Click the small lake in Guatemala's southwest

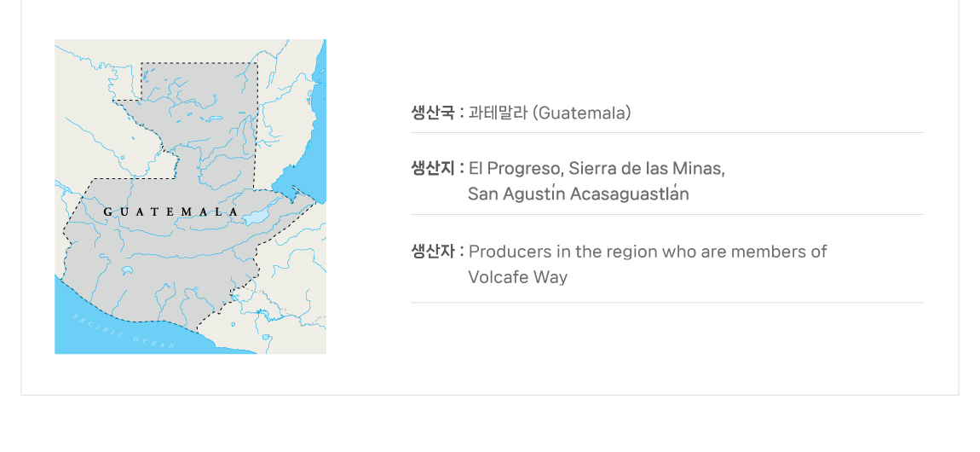click(x=127, y=271)
